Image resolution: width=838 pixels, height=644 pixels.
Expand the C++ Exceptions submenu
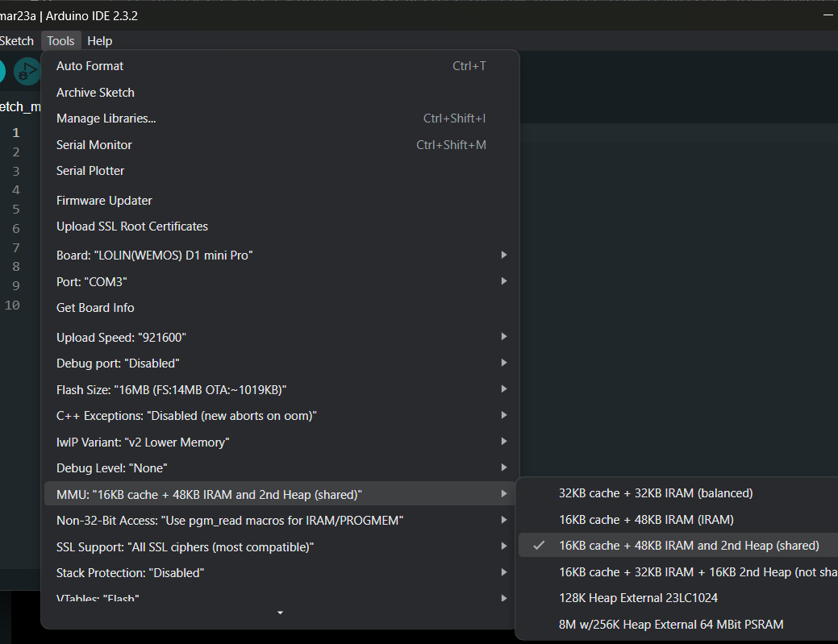(280, 416)
